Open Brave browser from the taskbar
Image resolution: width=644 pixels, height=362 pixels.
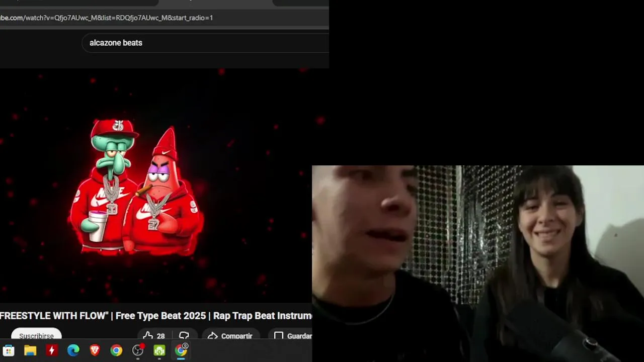[x=95, y=350]
